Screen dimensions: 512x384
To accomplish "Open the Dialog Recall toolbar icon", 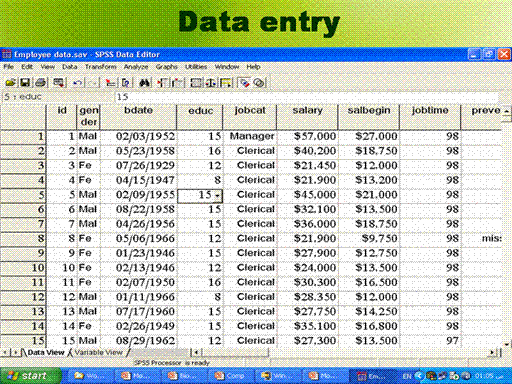I will (x=59, y=82).
